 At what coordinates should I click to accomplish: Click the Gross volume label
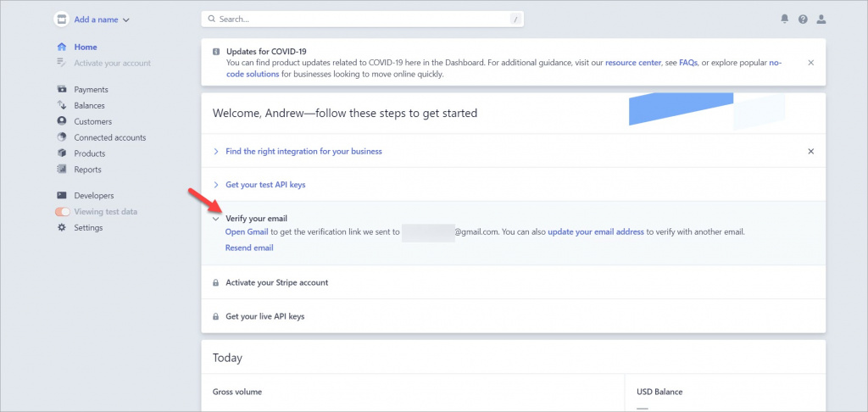pos(237,392)
